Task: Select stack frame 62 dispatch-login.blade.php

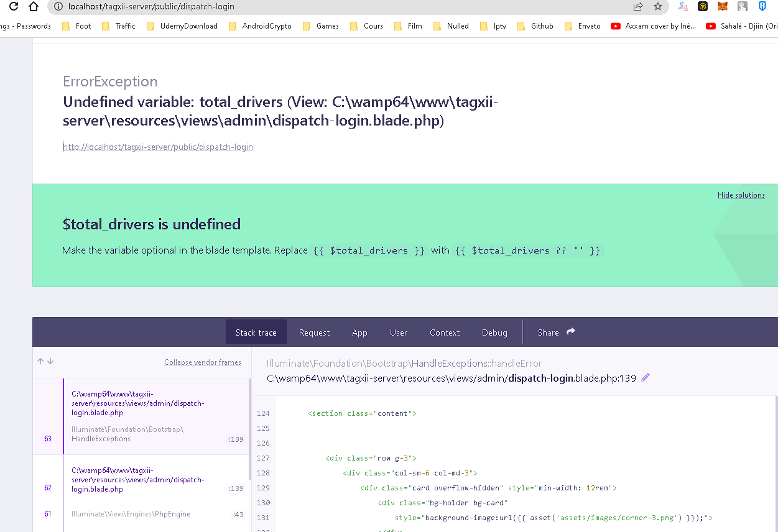Action: click(141, 479)
